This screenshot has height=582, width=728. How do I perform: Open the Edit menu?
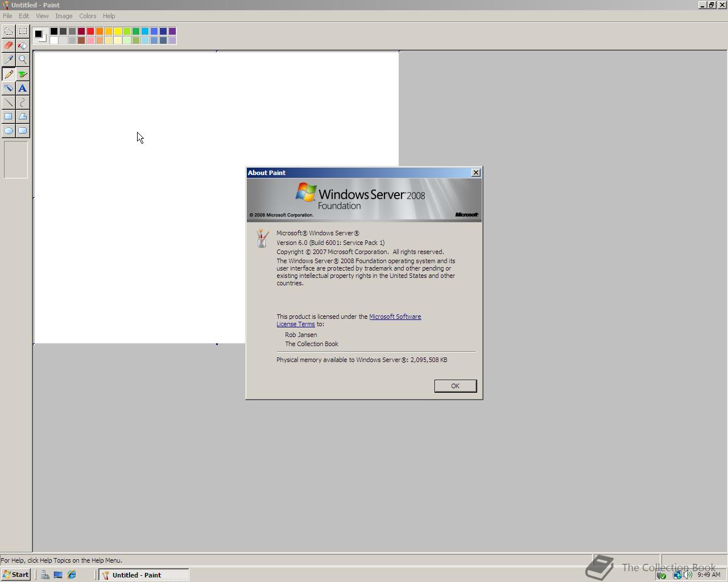pos(24,16)
